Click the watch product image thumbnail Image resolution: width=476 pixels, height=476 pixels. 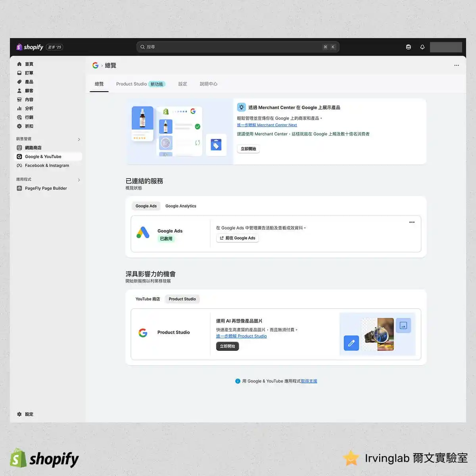tap(378, 334)
